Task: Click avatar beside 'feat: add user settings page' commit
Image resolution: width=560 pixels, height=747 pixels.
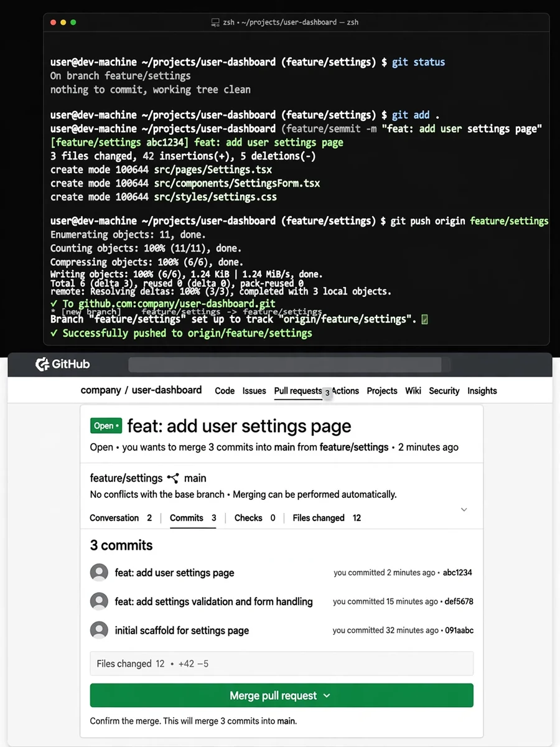Action: point(99,573)
